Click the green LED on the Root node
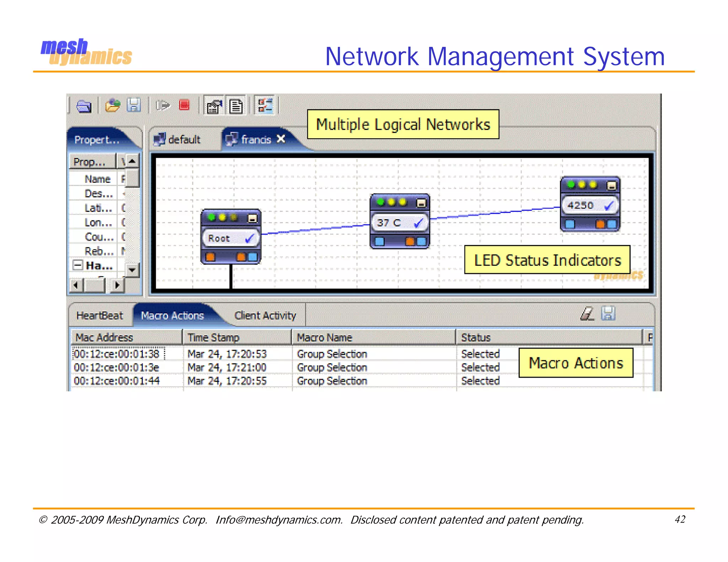This screenshot has width=728, height=562. [212, 217]
